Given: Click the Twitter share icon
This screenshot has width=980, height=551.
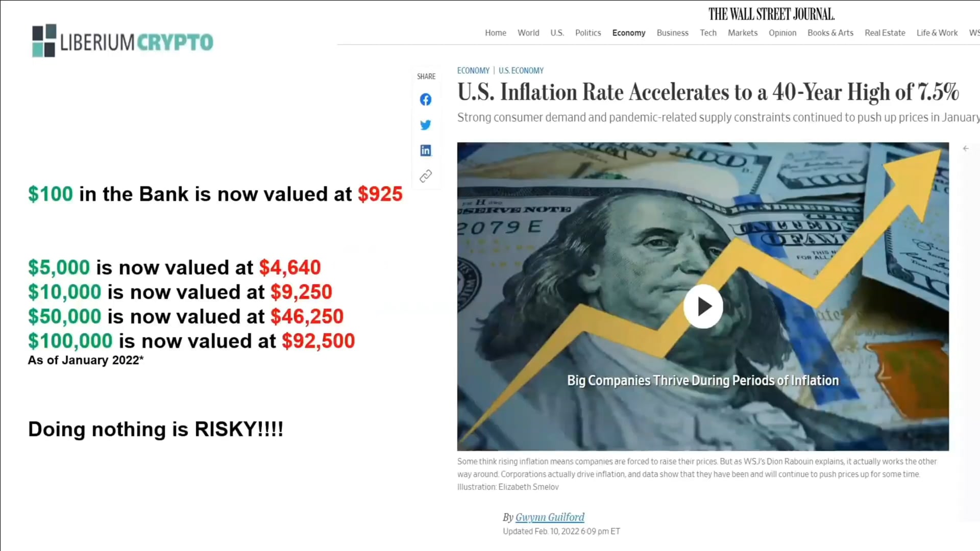Looking at the screenshot, I should [425, 124].
